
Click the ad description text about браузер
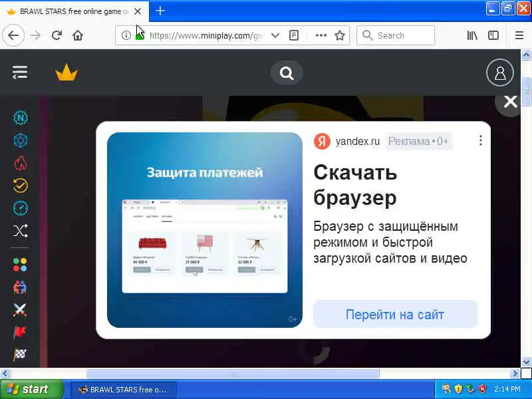[390, 242]
